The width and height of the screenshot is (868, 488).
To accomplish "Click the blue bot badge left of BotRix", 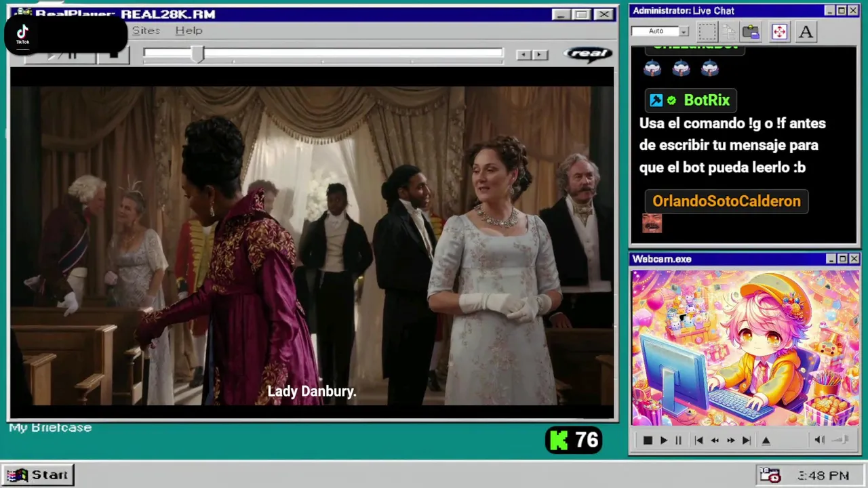I will click(656, 100).
